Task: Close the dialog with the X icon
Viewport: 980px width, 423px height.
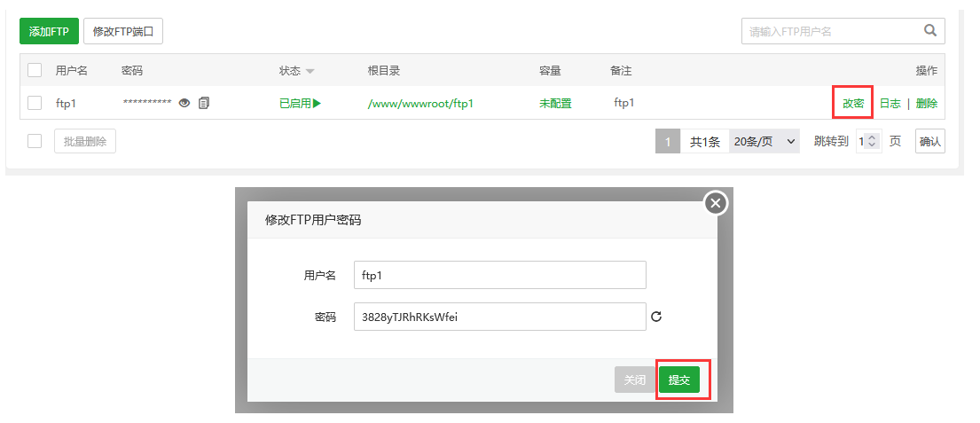Action: [x=716, y=203]
